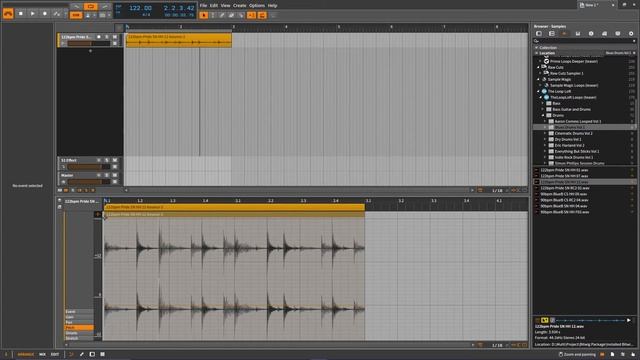
Task: Open the Options menu
Action: (x=257, y=6)
